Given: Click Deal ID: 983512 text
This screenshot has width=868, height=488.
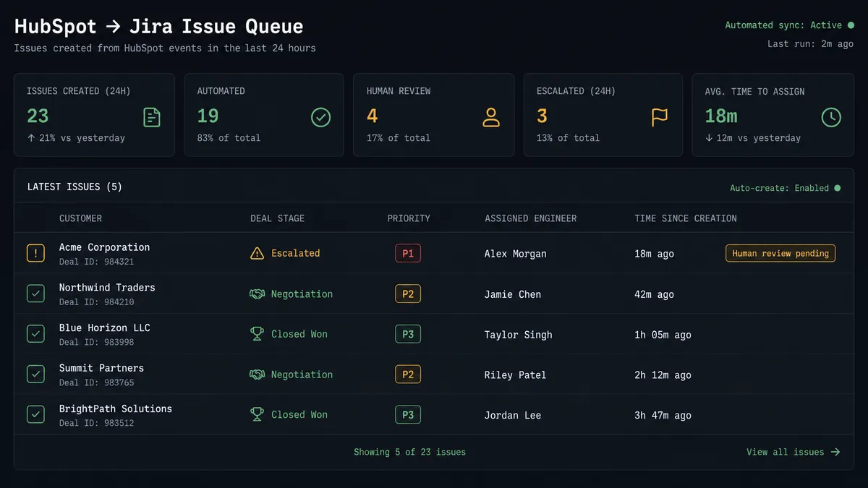Looking at the screenshot, I should (x=96, y=423).
